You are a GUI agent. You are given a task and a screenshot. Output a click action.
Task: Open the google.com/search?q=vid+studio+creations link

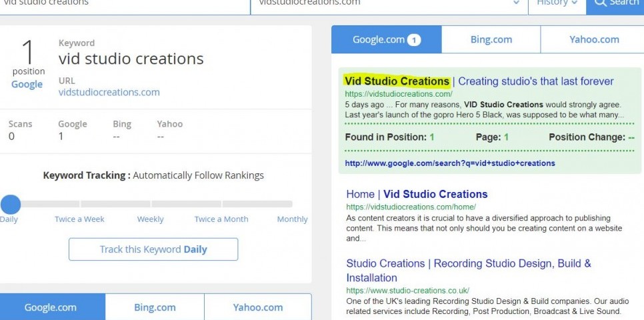coord(450,163)
